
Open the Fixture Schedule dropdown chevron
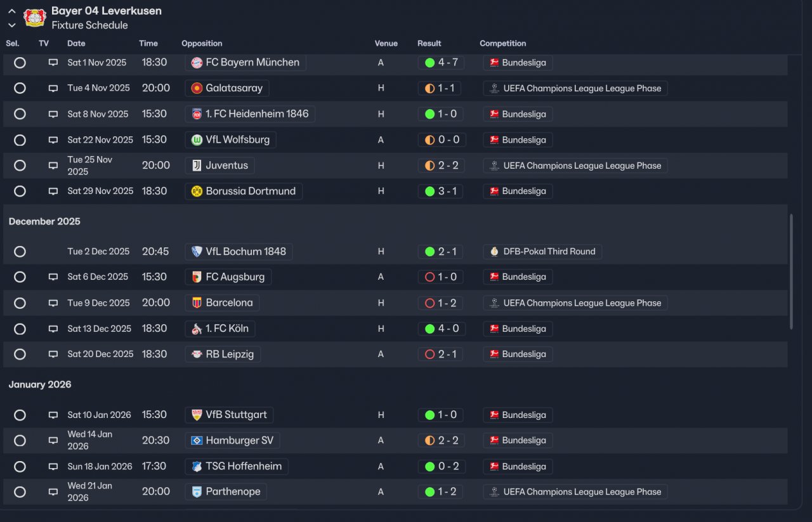coord(12,25)
